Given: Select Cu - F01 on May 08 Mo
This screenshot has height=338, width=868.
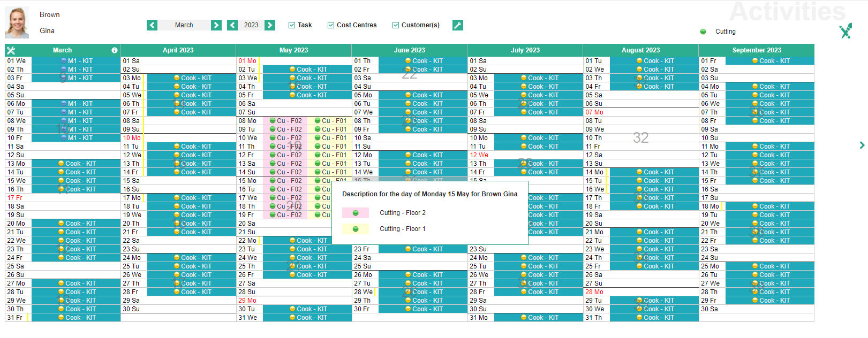Looking at the screenshot, I should 330,121.
